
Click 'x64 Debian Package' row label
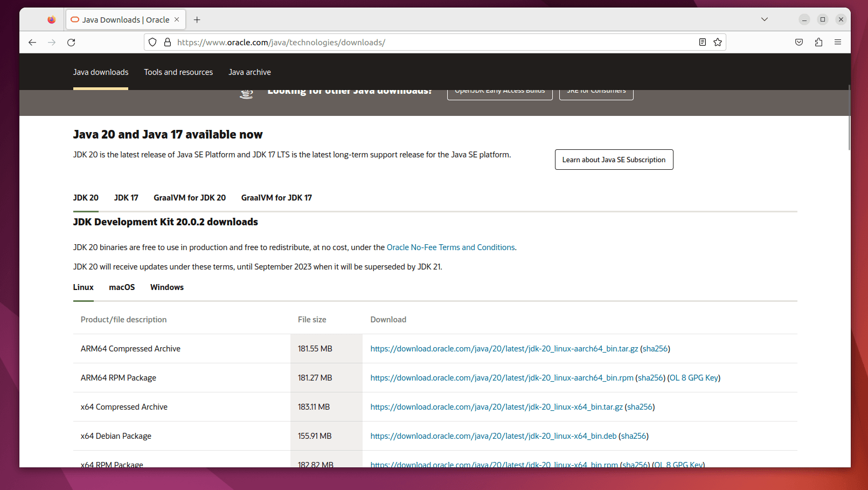click(x=116, y=436)
